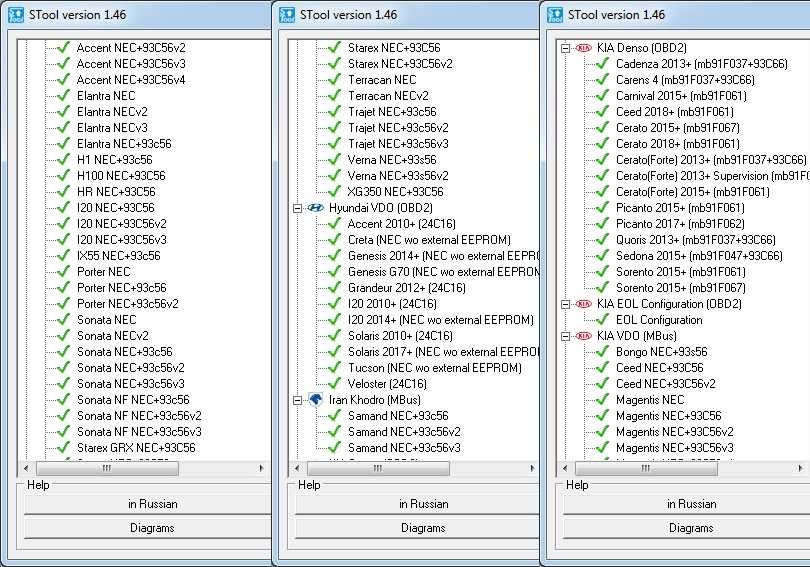Select Porter NEC+93c56v2 entry
810x567 pixels.
(128, 304)
